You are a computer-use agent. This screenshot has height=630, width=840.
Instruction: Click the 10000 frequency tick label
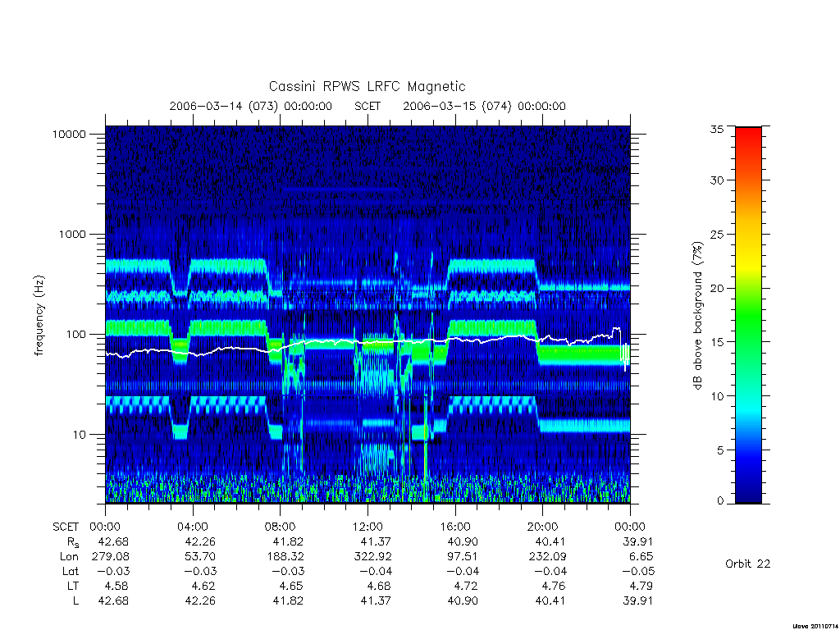pyautogui.click(x=69, y=134)
